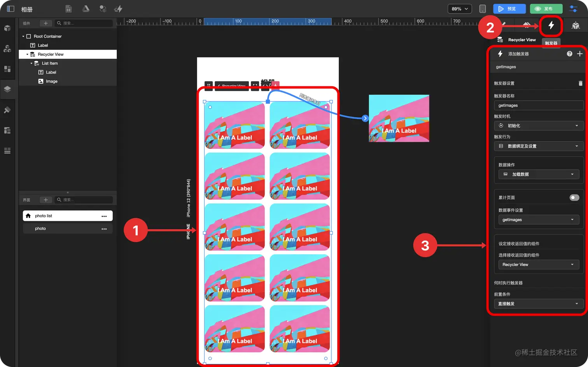This screenshot has height=367, width=588.
Task: Select the getImages trigger list entry
Action: pos(539,67)
